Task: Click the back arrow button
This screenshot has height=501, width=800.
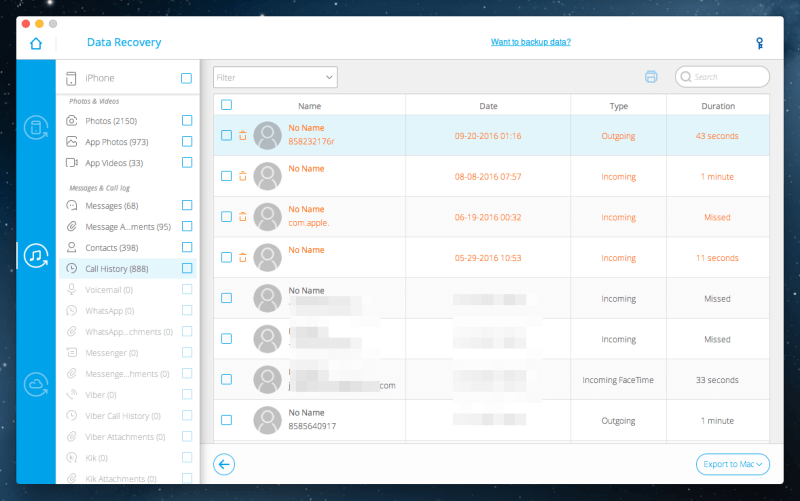Action: (224, 464)
